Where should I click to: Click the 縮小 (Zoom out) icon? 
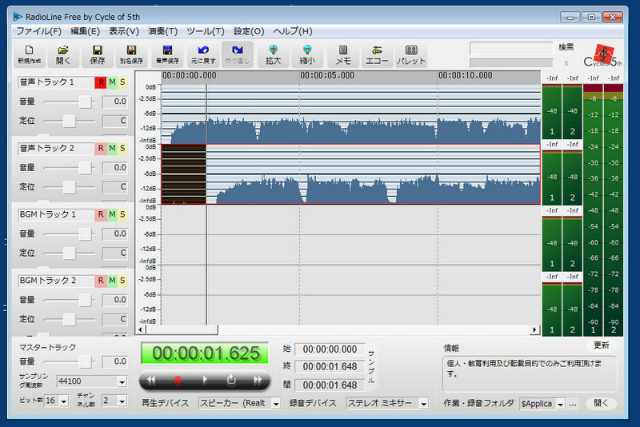307,54
